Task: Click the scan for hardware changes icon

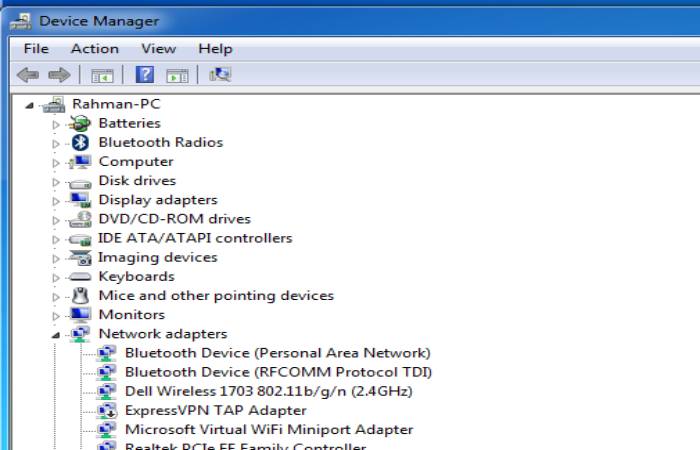Action: pos(220,75)
